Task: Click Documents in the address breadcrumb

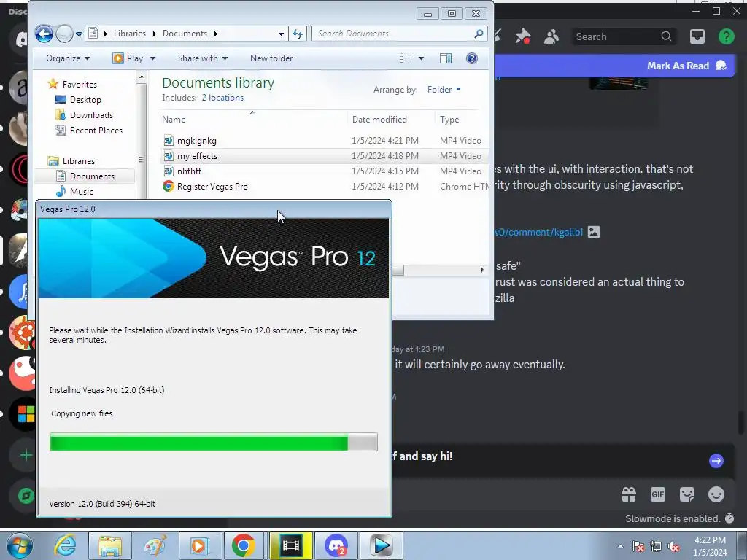Action: 185,34
